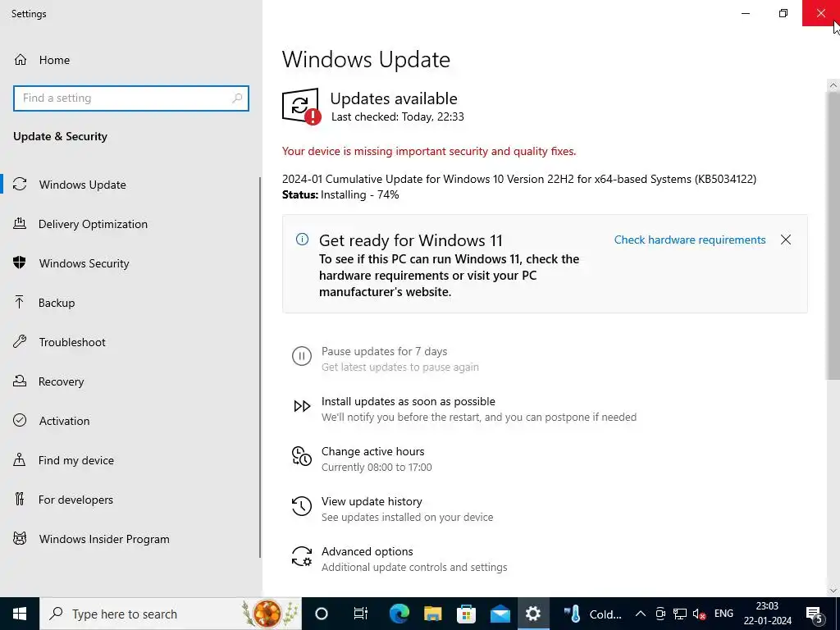Click the Windows Insider Program cat icon
This screenshot has width=840, height=630.
click(20, 538)
